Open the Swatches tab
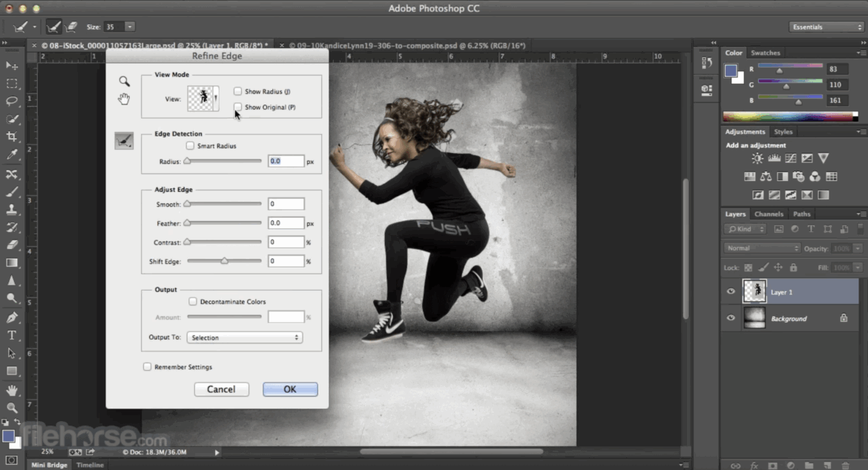 pos(765,53)
